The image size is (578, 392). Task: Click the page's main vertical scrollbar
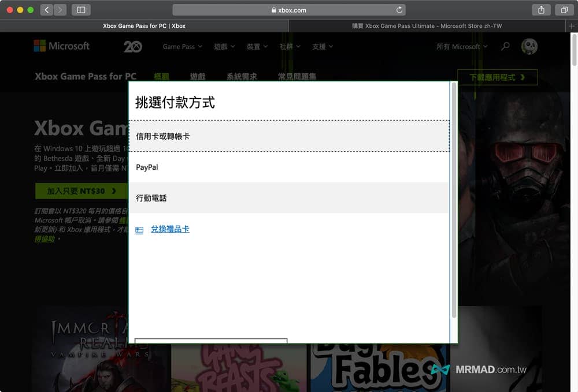(x=574, y=50)
